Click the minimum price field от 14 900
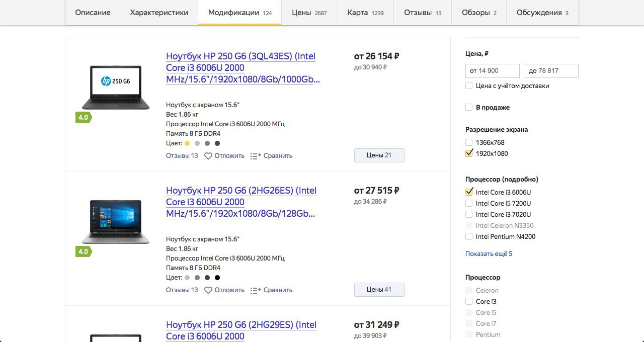Screen dimensions: 644x342 tap(493, 71)
